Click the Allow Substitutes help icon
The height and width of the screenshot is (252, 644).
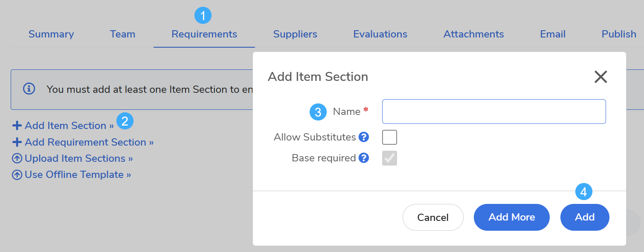pyautogui.click(x=363, y=137)
